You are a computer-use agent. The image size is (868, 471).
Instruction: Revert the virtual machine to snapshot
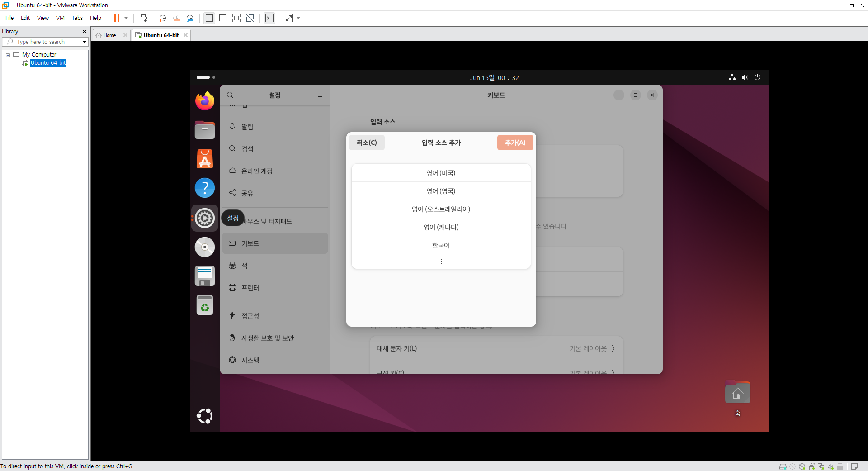176,18
